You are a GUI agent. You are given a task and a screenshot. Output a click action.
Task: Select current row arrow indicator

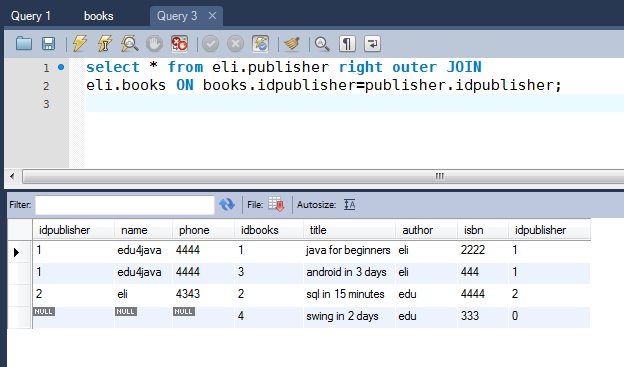click(16, 252)
